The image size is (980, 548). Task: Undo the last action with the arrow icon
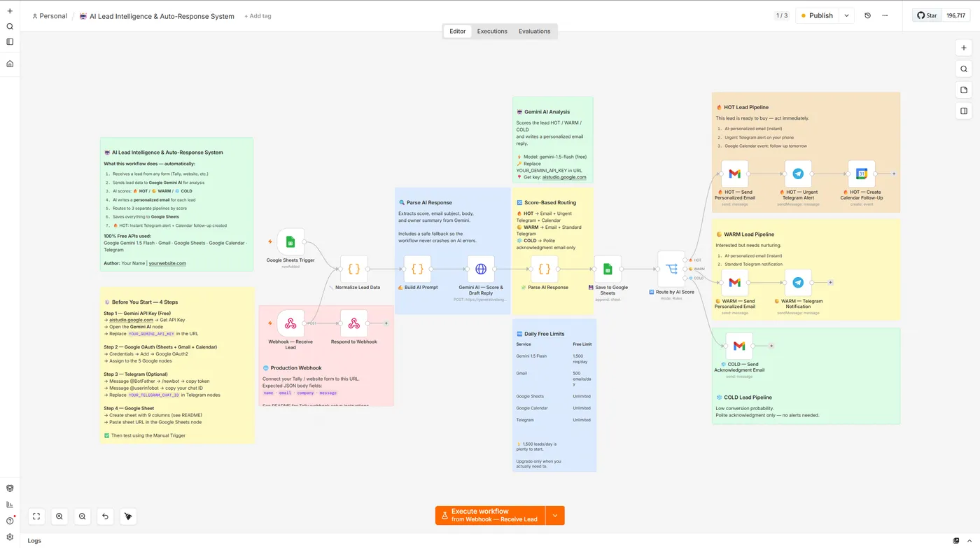(105, 517)
